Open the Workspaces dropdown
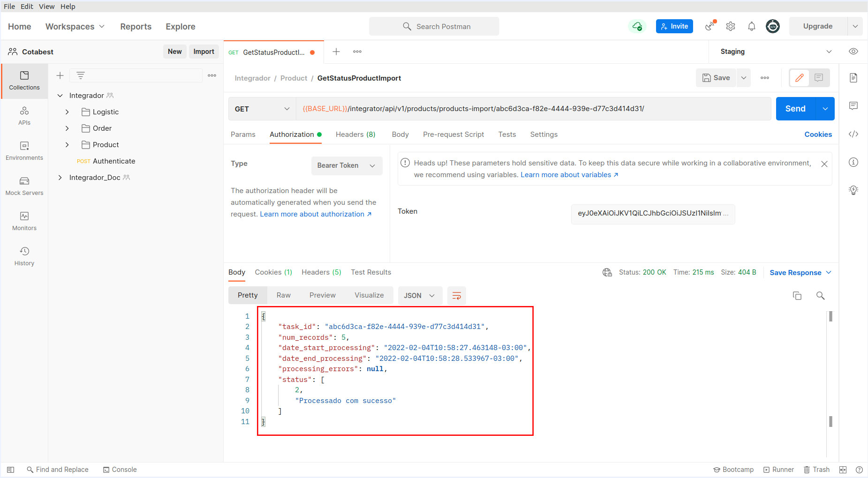This screenshot has height=478, width=868. click(75, 27)
